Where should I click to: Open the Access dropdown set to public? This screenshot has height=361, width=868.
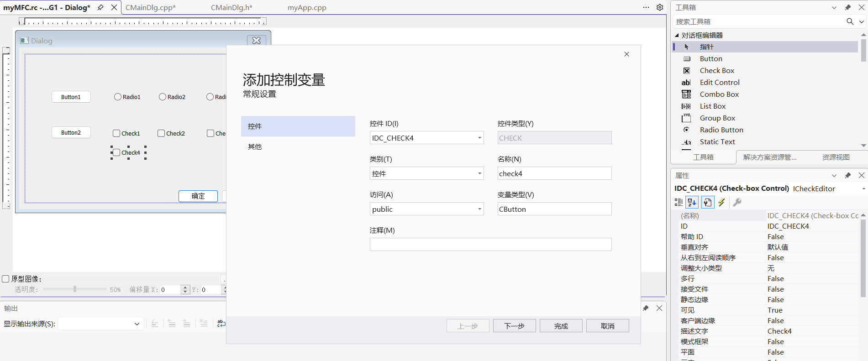coord(479,209)
